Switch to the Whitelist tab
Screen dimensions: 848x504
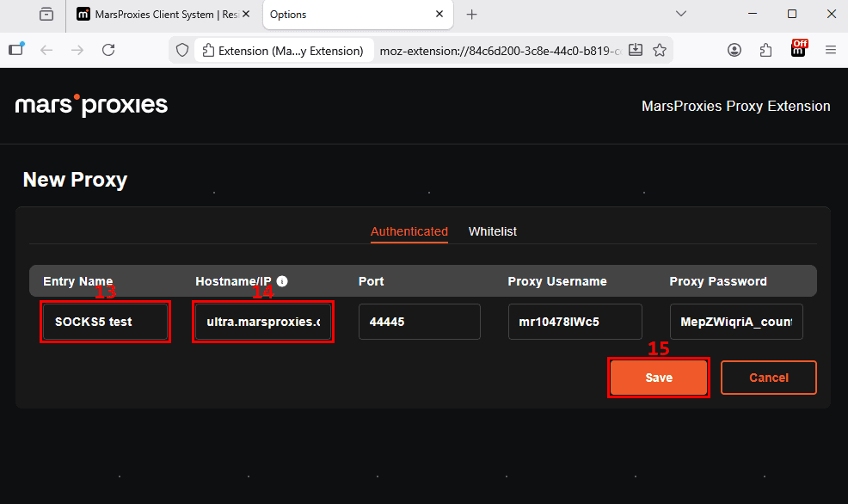click(492, 231)
